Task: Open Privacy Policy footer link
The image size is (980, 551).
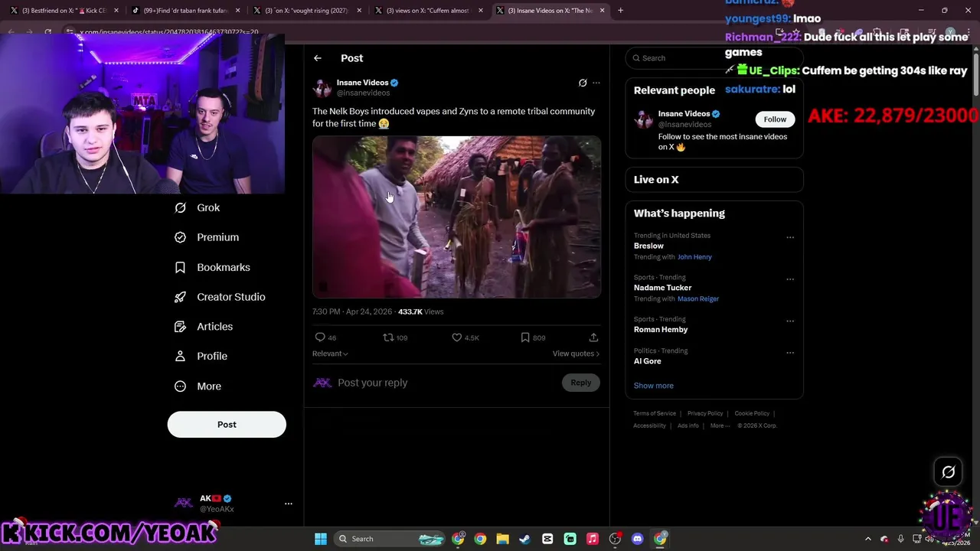Action: click(705, 413)
